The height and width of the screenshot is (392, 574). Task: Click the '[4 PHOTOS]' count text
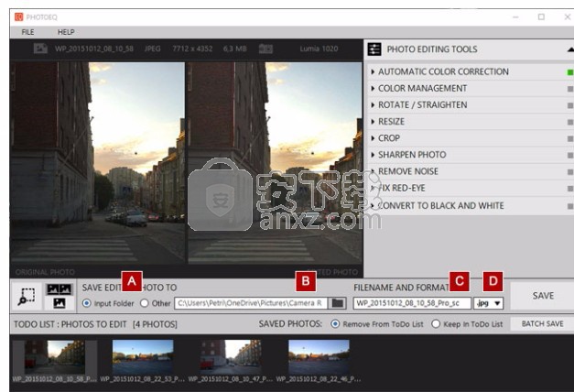[155, 324]
